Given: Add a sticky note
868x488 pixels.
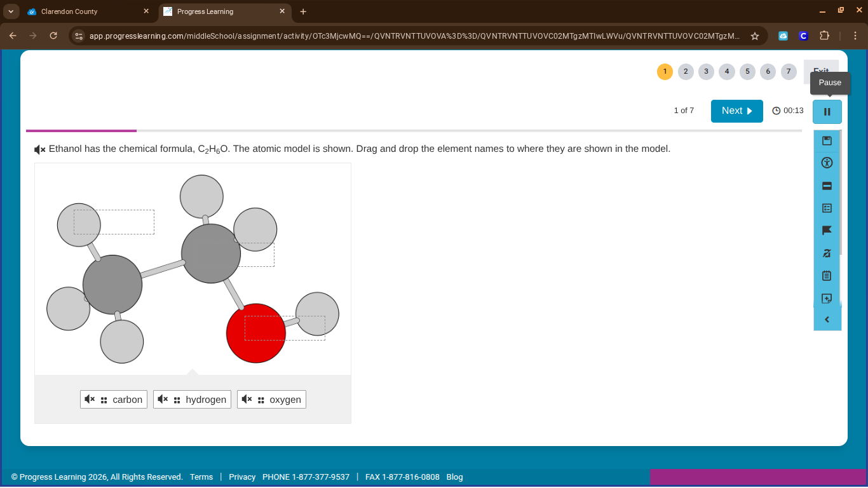Looking at the screenshot, I should pos(827,297).
